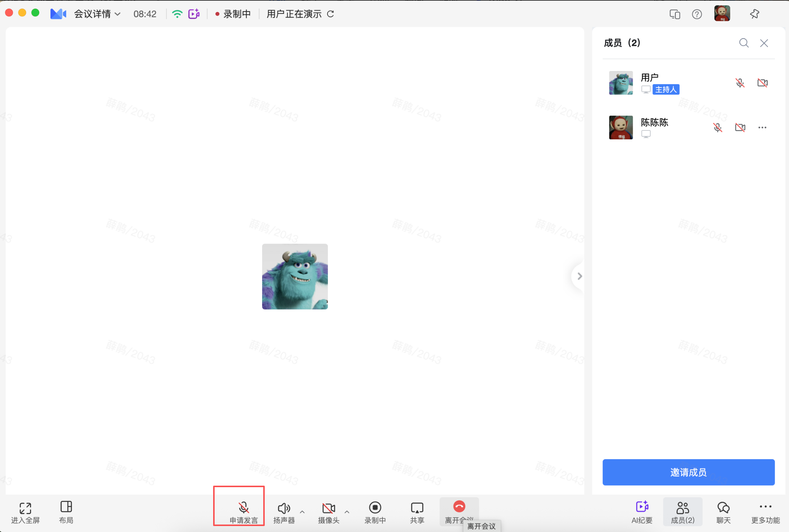This screenshot has height=532, width=789.
Task: Enter full screen via 进入全屏
Action: [x=25, y=512]
